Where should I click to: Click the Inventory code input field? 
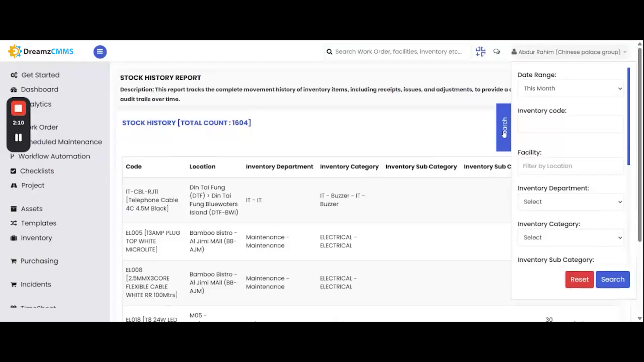click(571, 124)
